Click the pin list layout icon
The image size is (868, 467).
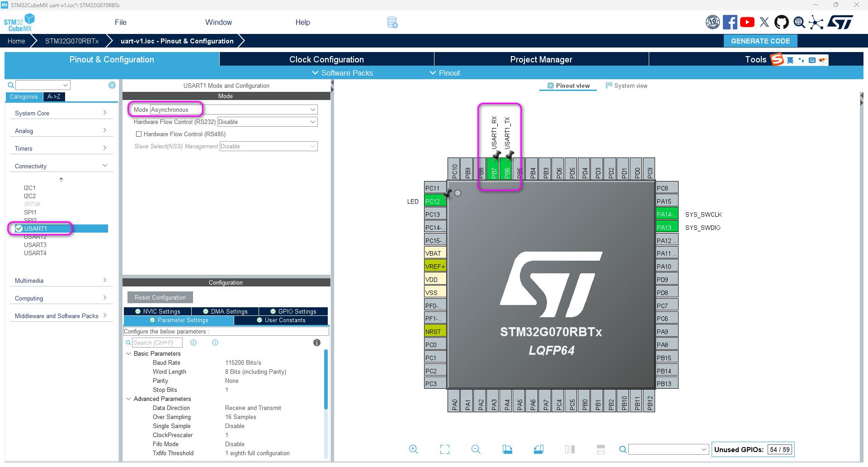click(x=601, y=449)
